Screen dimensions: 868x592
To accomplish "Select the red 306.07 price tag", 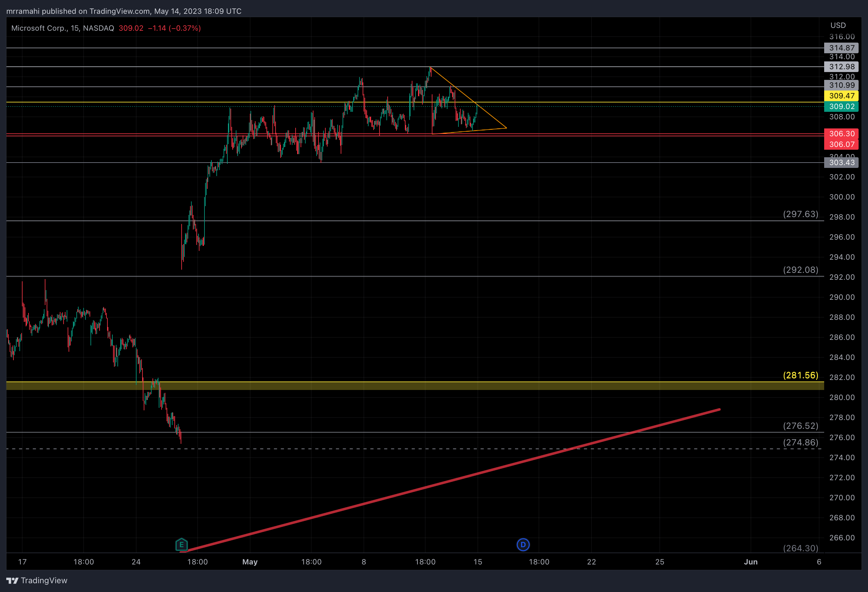I will (841, 144).
